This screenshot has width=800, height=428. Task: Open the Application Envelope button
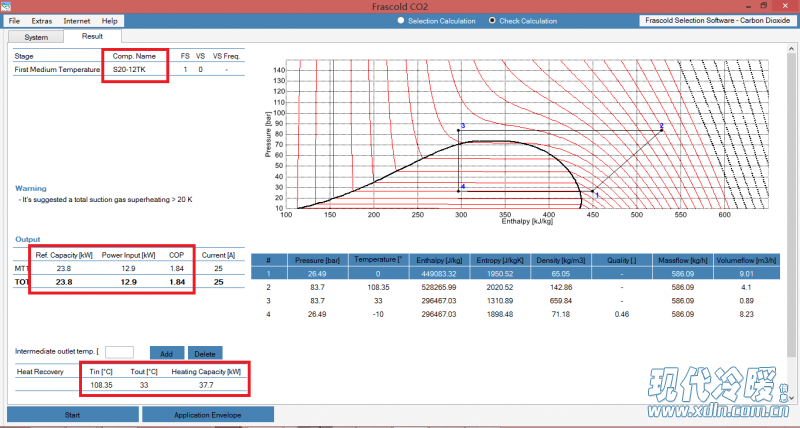click(x=208, y=415)
